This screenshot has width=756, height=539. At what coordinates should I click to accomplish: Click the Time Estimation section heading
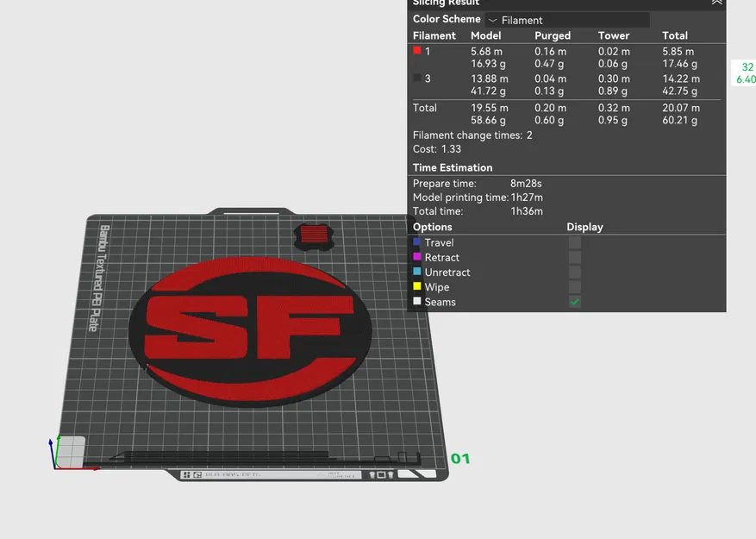pos(453,167)
